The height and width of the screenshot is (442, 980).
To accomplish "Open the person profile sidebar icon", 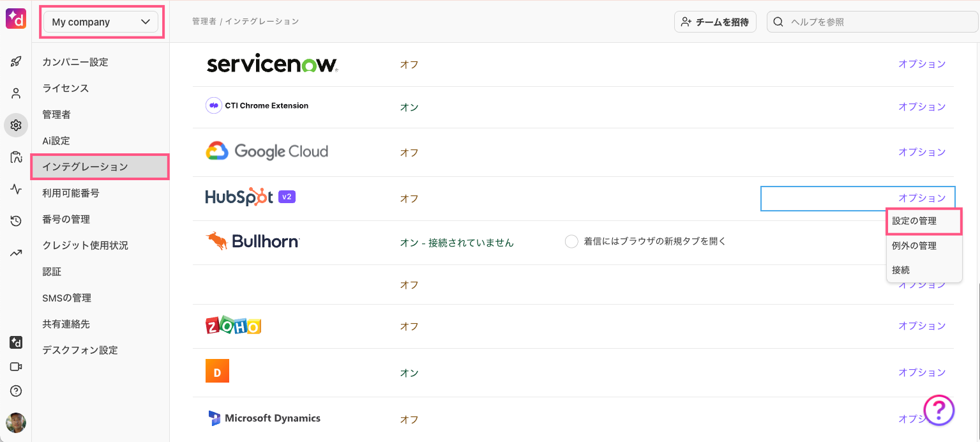I will coord(16,93).
